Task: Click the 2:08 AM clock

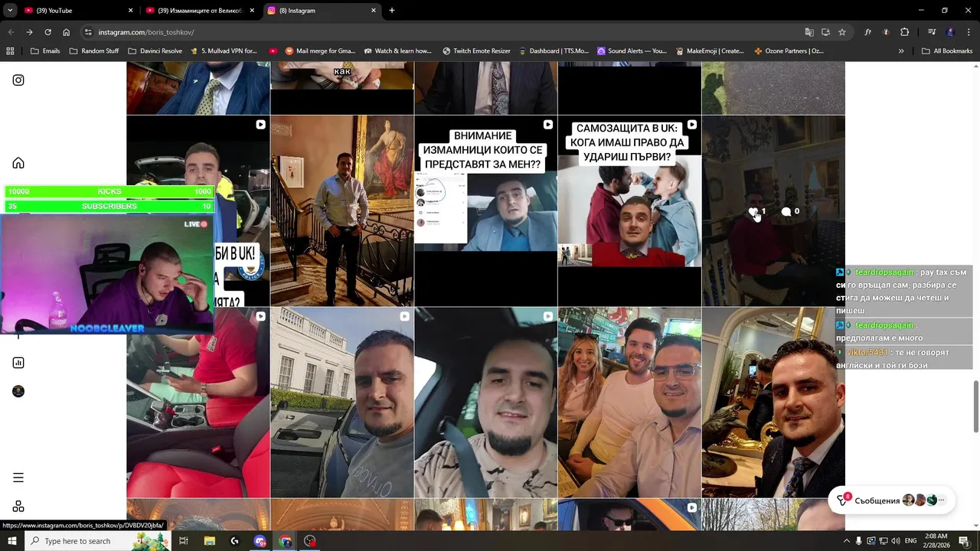Action: (x=936, y=536)
